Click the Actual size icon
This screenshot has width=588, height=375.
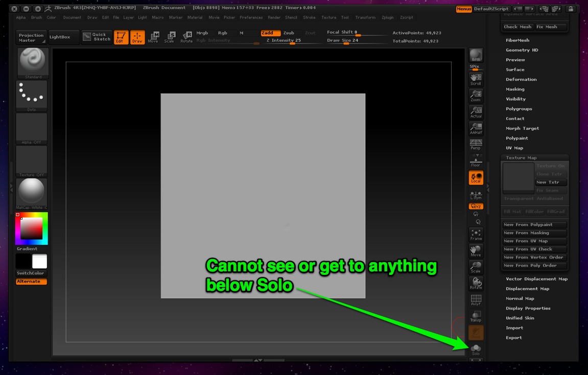click(x=476, y=112)
